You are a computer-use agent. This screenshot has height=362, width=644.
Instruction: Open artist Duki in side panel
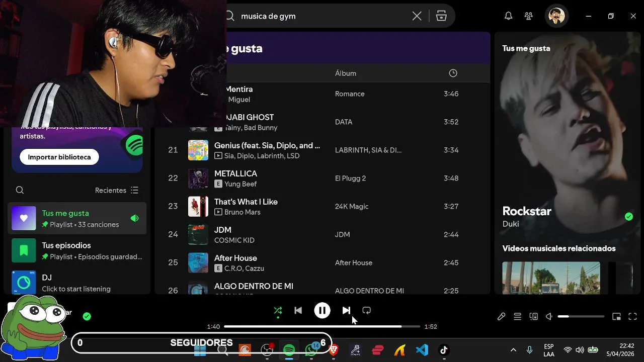point(511,224)
